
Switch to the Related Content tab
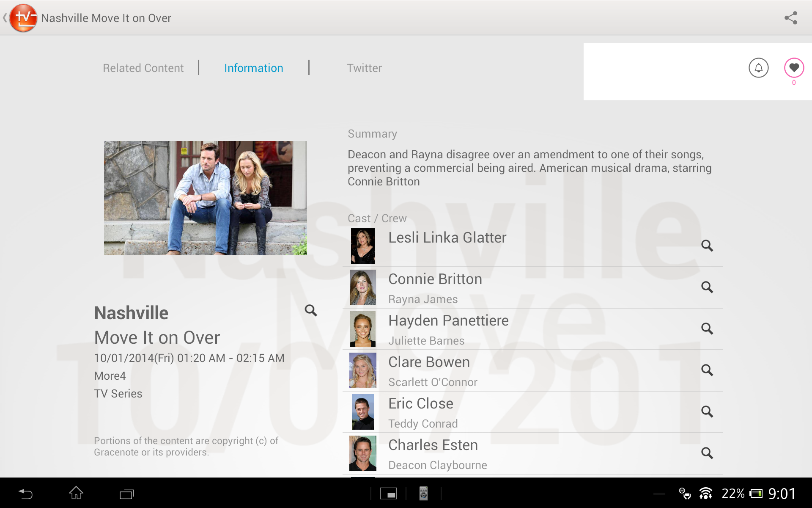click(x=143, y=68)
